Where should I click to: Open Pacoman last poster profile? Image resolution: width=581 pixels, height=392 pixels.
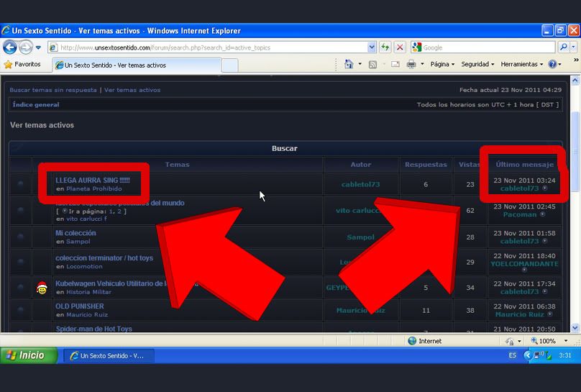click(520, 214)
